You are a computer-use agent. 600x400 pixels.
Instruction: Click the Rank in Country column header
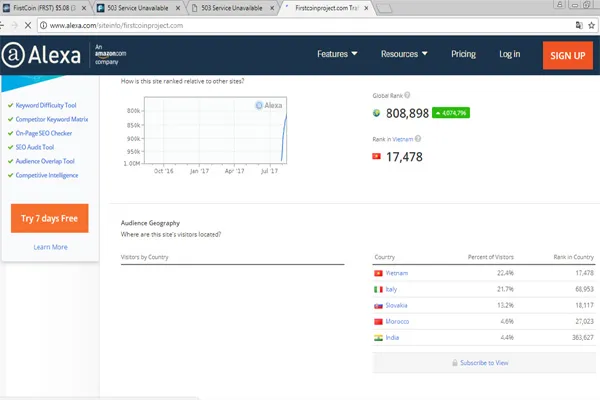point(574,257)
